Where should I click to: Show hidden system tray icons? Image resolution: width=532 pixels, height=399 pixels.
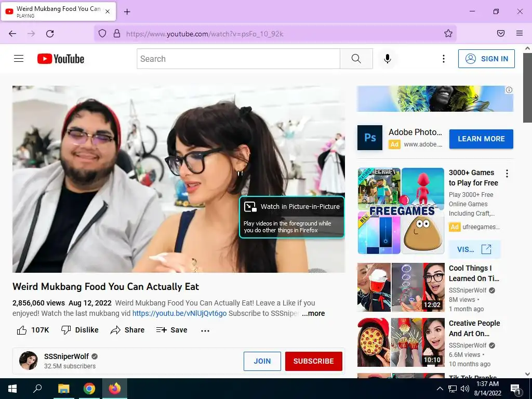pyautogui.click(x=440, y=389)
